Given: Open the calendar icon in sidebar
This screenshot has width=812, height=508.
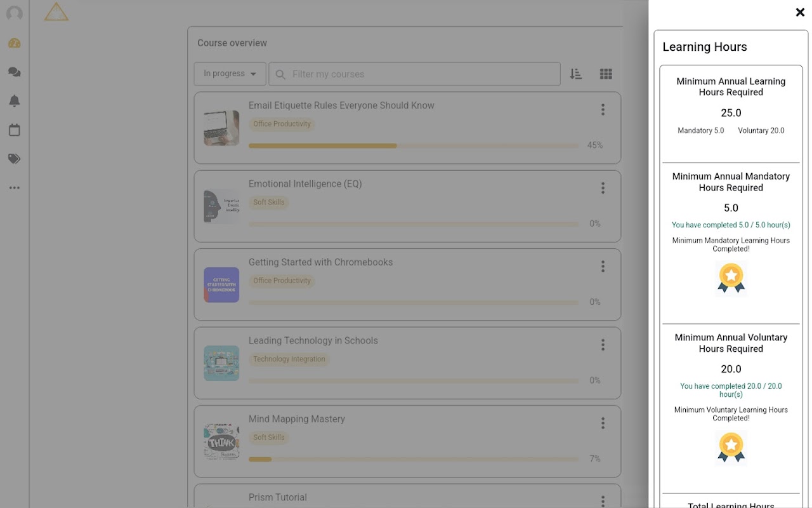Looking at the screenshot, I should coord(14,130).
